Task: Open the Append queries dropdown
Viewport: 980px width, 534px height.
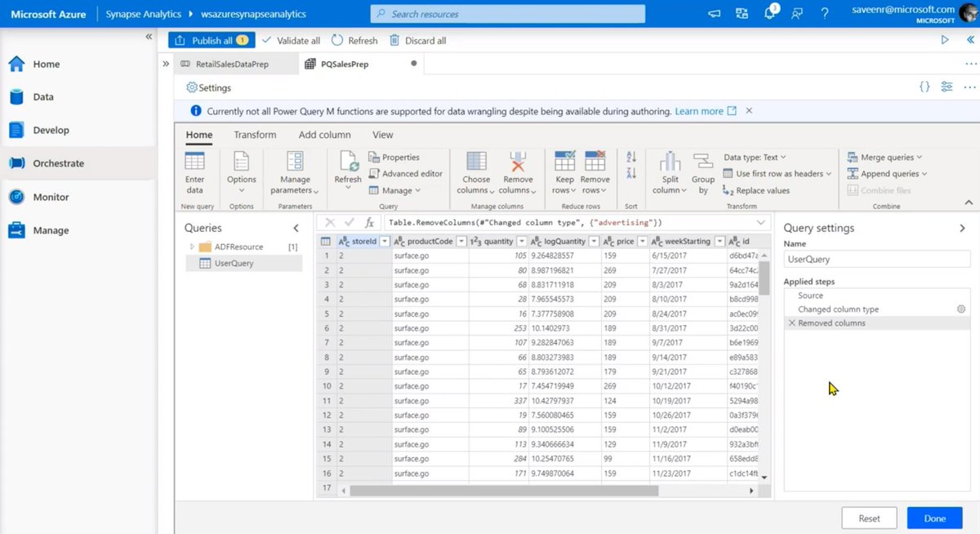Action: click(888, 174)
